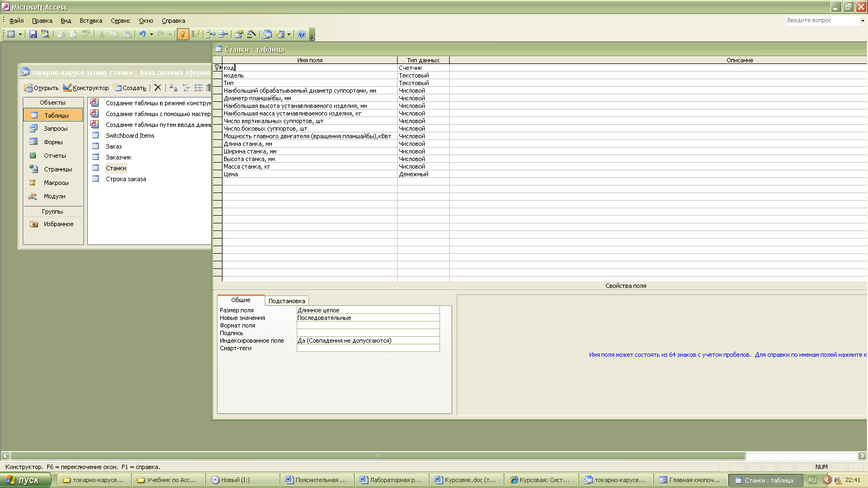The image size is (868, 488).
Task: Click the Группы header bar
Action: pyautogui.click(x=53, y=211)
